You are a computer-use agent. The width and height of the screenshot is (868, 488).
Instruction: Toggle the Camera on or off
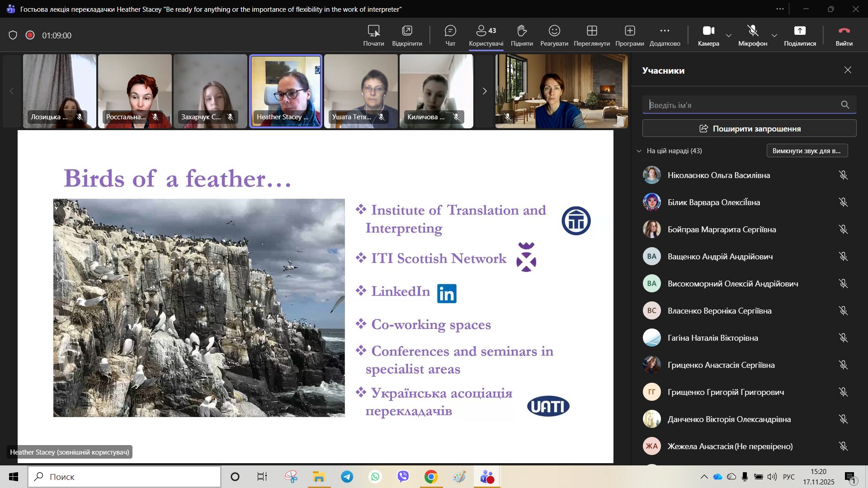pos(708,35)
